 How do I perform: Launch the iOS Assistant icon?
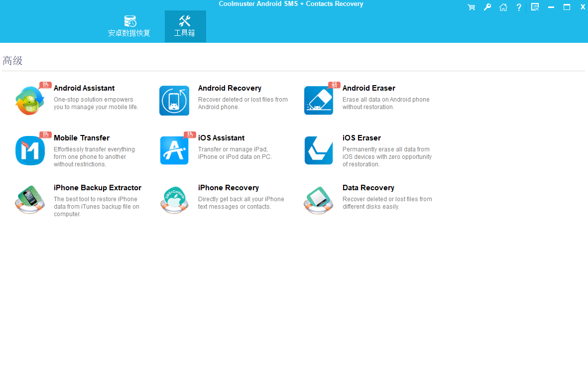click(174, 150)
